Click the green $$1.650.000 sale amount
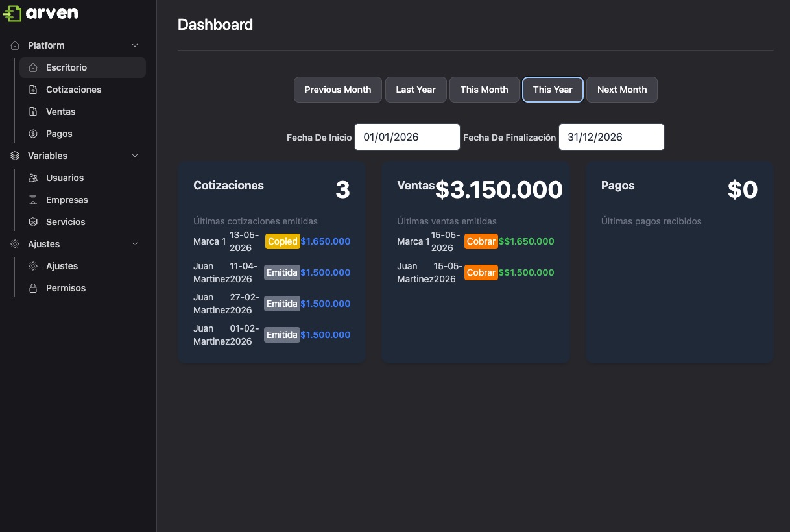The image size is (790, 532). pyautogui.click(x=527, y=241)
